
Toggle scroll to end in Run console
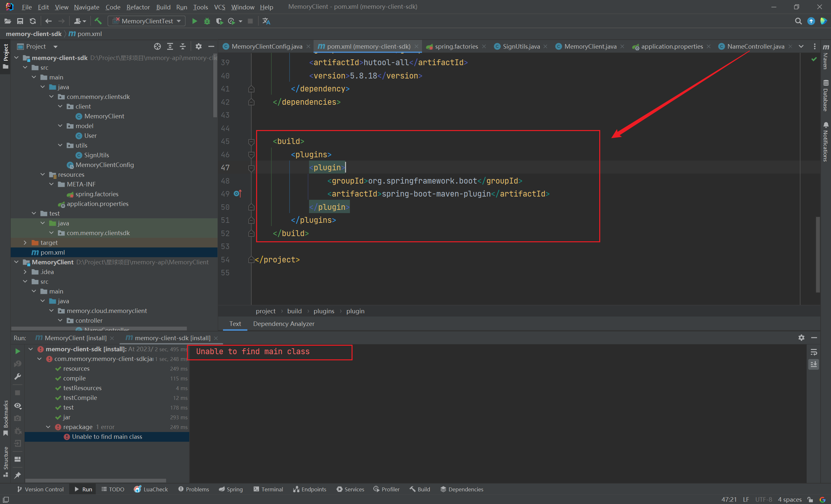tap(814, 364)
